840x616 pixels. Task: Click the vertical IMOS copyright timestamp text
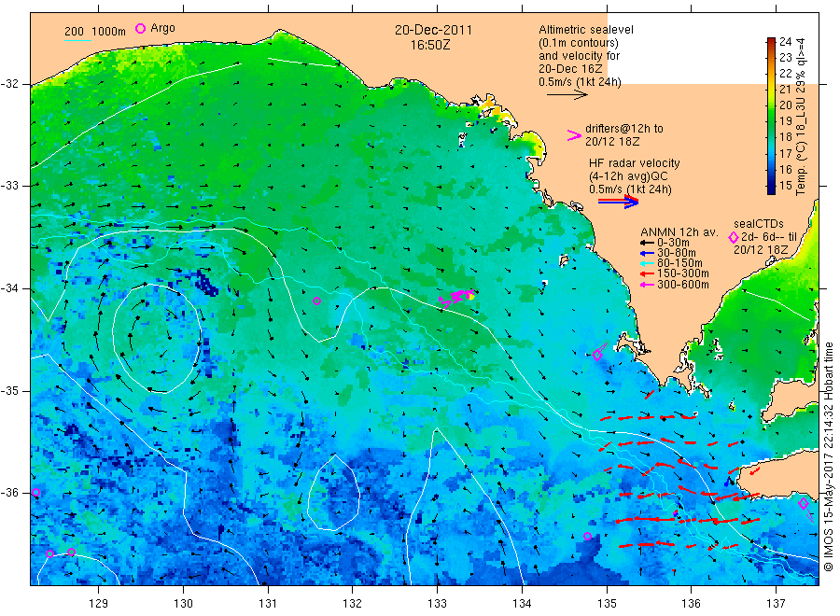click(x=829, y=456)
